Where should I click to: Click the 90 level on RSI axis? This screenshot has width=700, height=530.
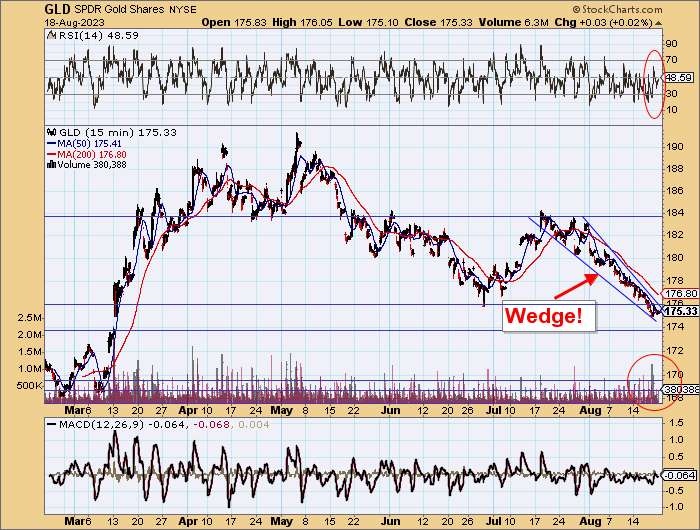[671, 44]
